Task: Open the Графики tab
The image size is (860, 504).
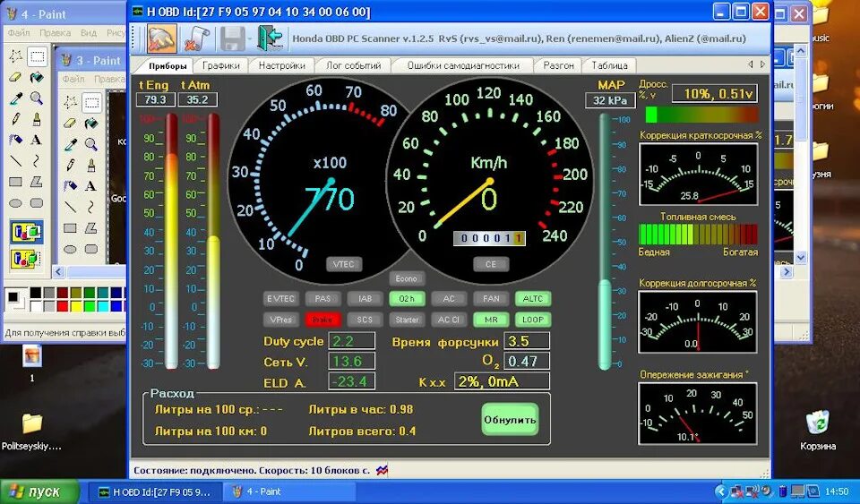Action: (x=221, y=65)
